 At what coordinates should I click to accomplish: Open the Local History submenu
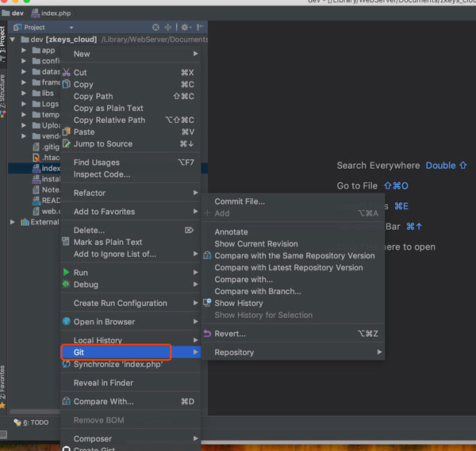[131, 340]
